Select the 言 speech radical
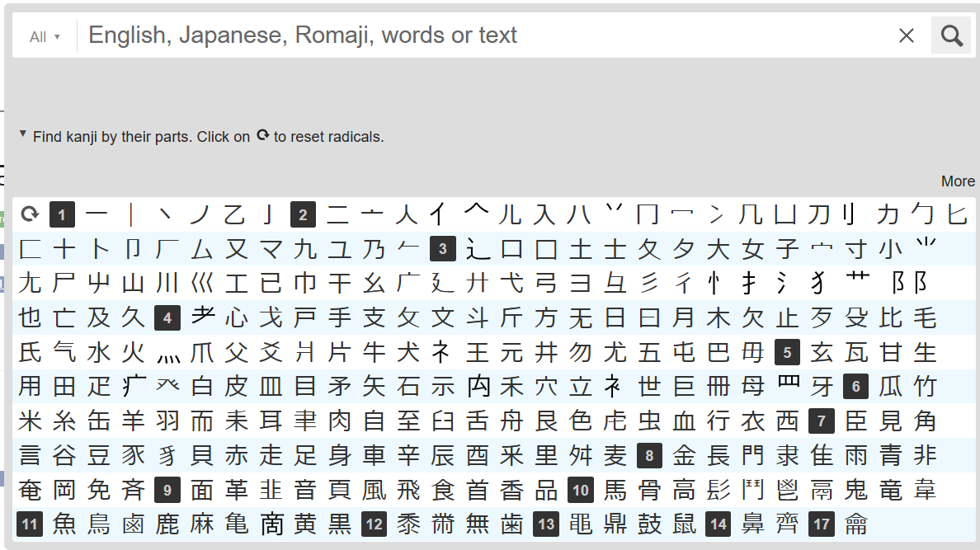The height and width of the screenshot is (550, 980). 30,455
